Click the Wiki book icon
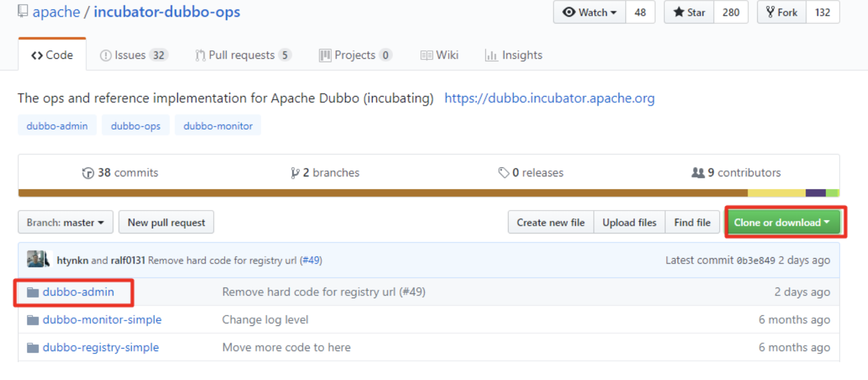 (427, 55)
